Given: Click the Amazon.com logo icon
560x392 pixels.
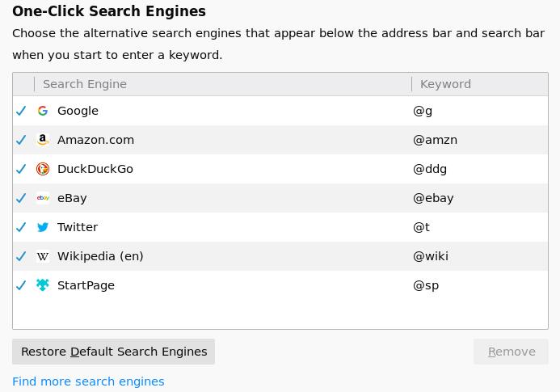Looking at the screenshot, I should click(43, 140).
